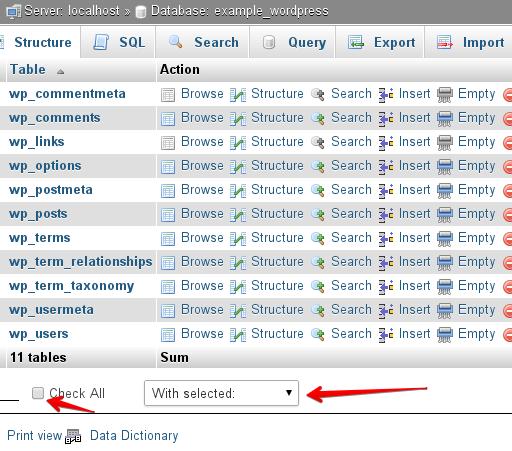Screen dimensions: 512x451
Task: Click Insert text link for wp_users
Action: pos(414,334)
